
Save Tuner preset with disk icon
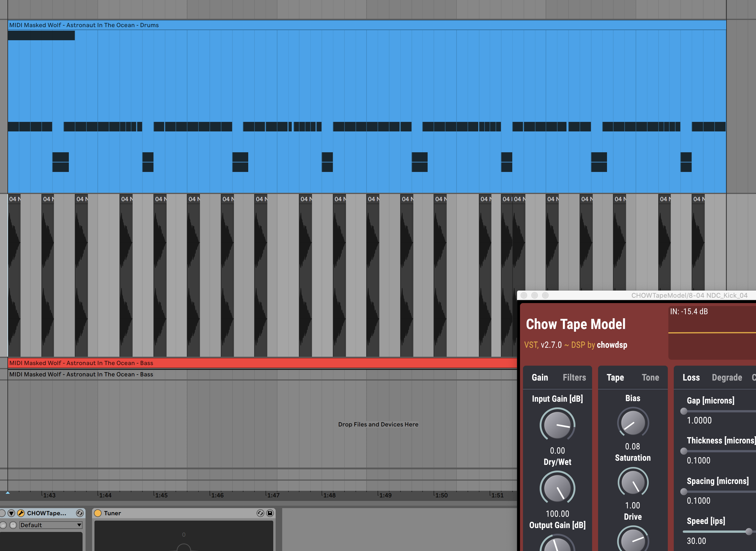(x=270, y=513)
